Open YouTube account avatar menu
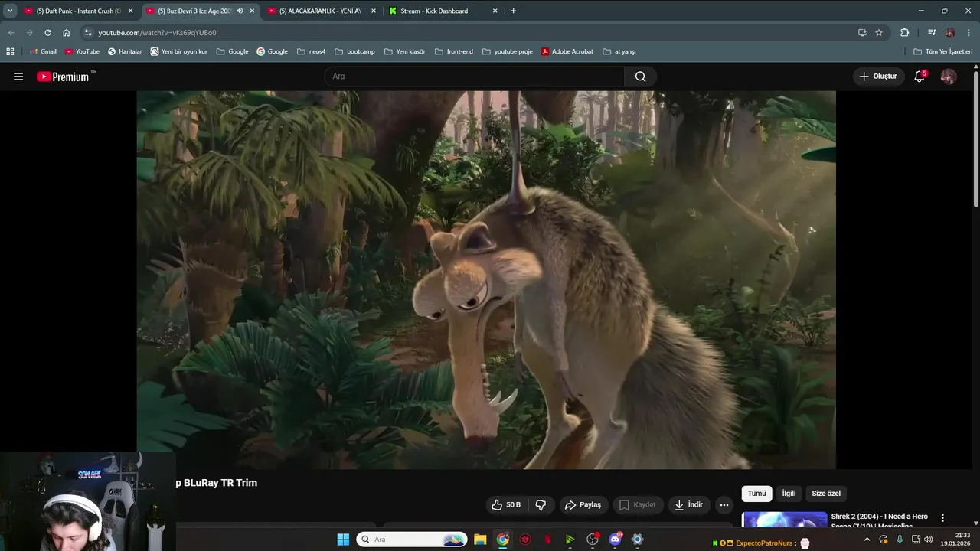The image size is (980, 551). point(948,77)
